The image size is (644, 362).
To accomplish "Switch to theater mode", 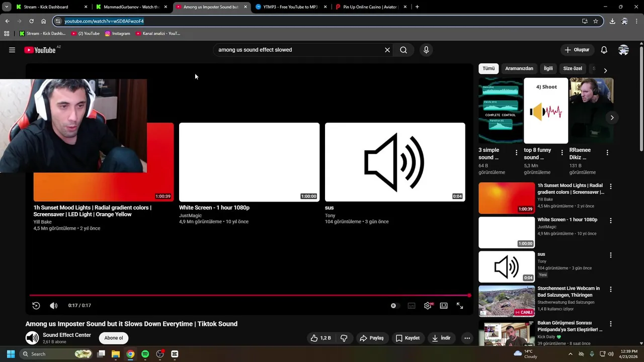I will [x=444, y=306].
